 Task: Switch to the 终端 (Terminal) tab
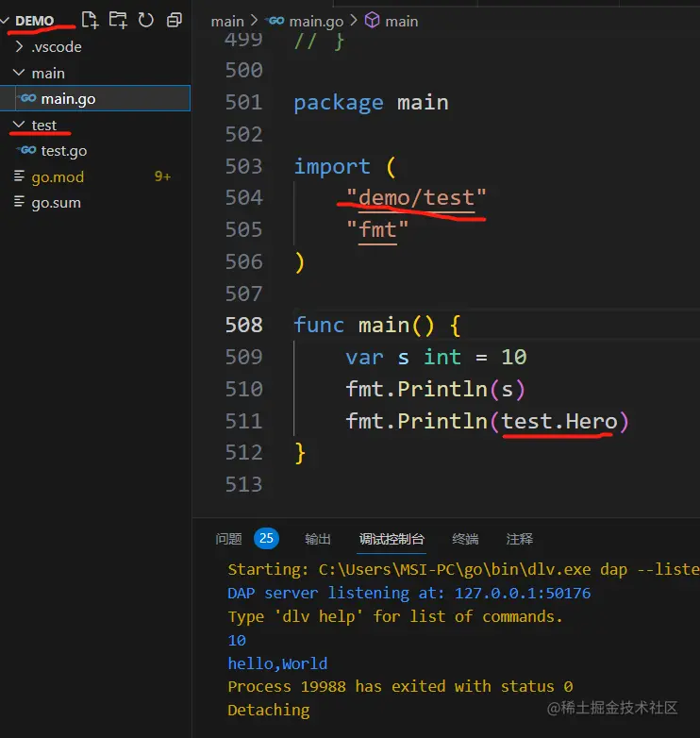point(465,539)
